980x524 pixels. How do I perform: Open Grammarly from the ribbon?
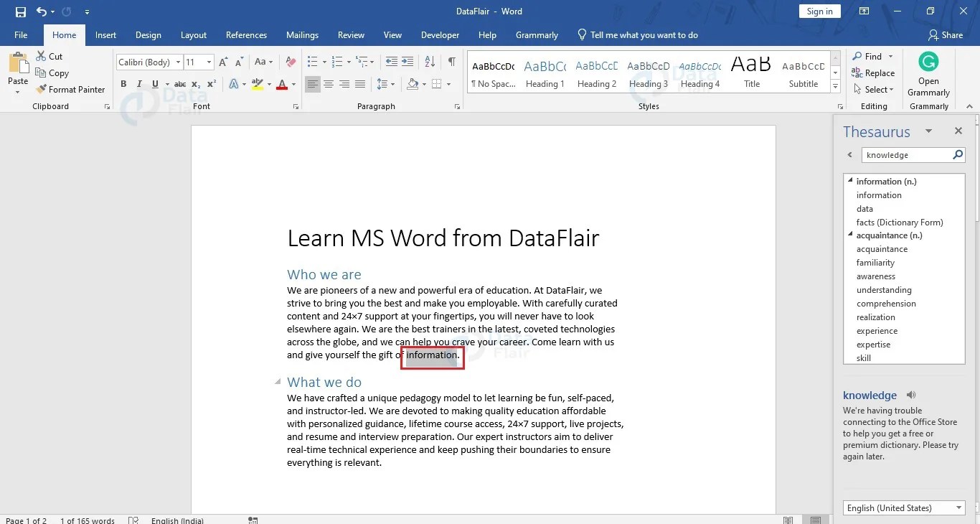coord(928,70)
